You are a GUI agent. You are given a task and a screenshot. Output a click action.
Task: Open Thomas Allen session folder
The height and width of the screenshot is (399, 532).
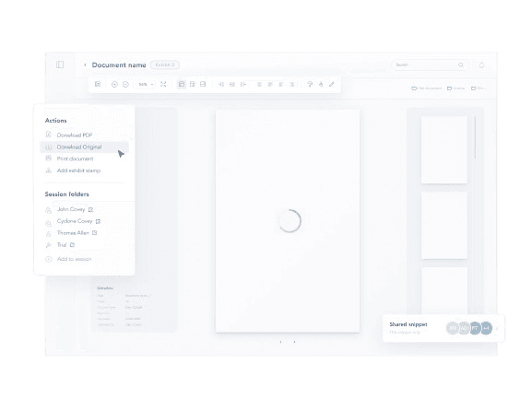pos(73,233)
